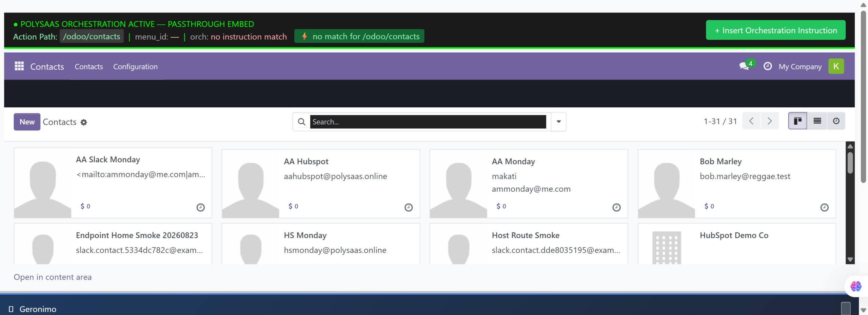Click the HubSpot Demo Co building icon
This screenshot has width=868, height=315.
pyautogui.click(x=667, y=247)
